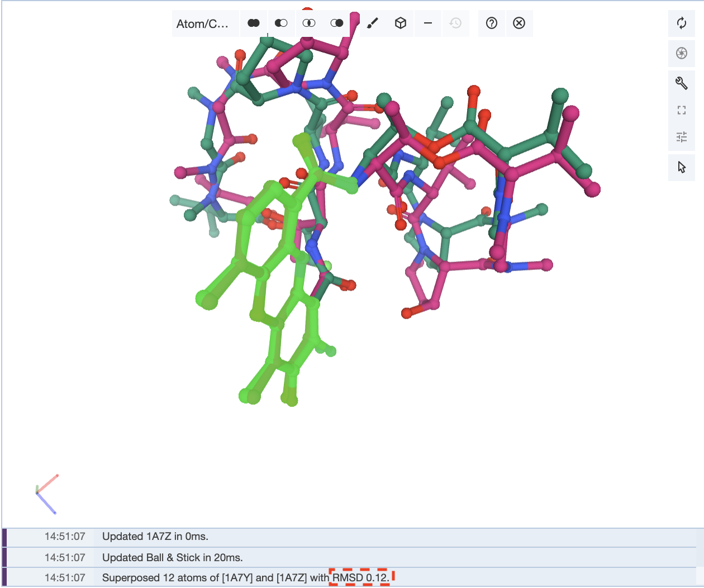Toggle selection mode with cursor arrow icon

coord(681,167)
